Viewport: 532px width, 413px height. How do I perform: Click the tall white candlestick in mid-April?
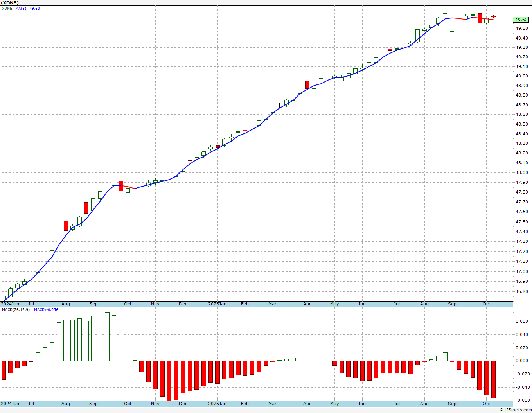tap(321, 91)
